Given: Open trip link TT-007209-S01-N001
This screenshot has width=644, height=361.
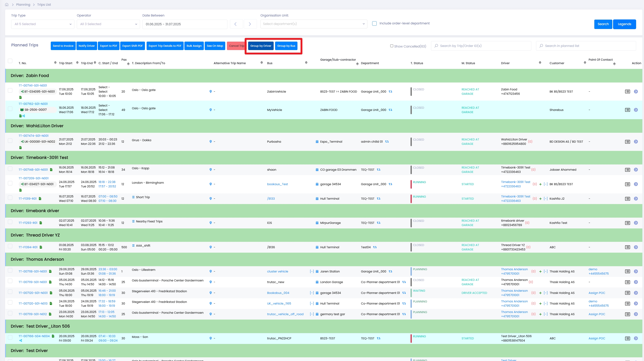Looking at the screenshot, I should 34,178.
